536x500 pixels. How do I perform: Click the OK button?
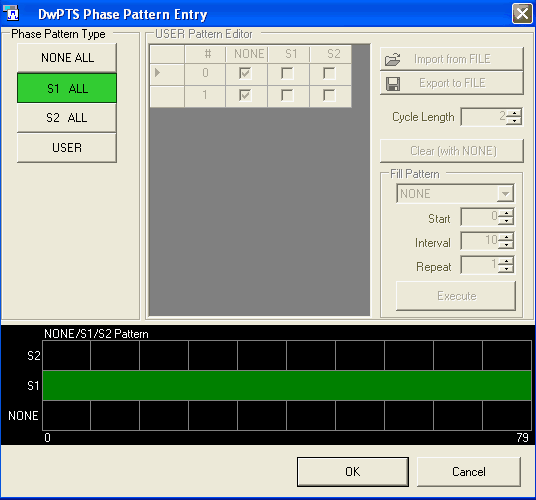coord(353,472)
